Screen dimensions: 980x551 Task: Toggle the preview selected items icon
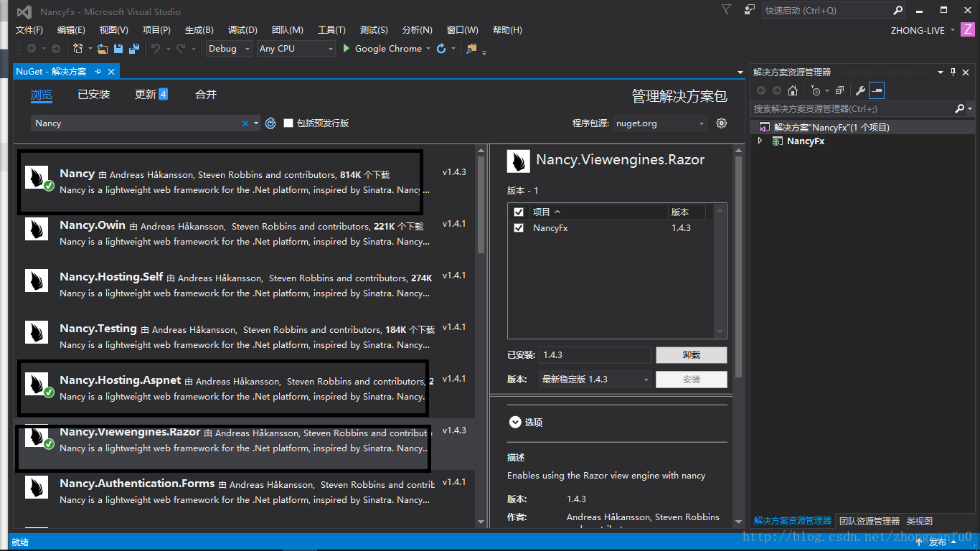[877, 90]
